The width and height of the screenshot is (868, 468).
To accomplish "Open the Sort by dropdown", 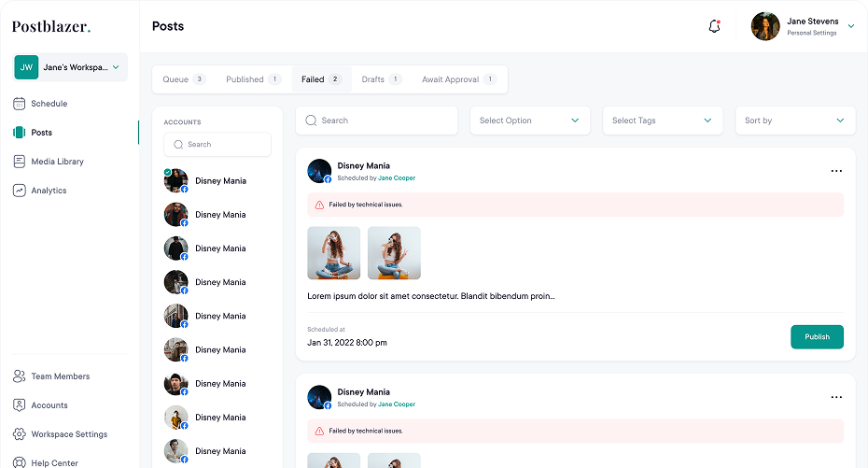I will [795, 121].
